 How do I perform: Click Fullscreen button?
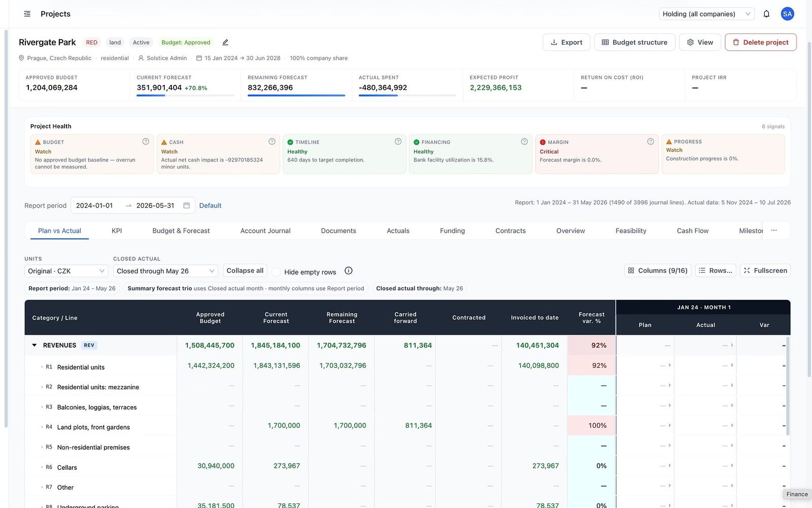tap(765, 270)
